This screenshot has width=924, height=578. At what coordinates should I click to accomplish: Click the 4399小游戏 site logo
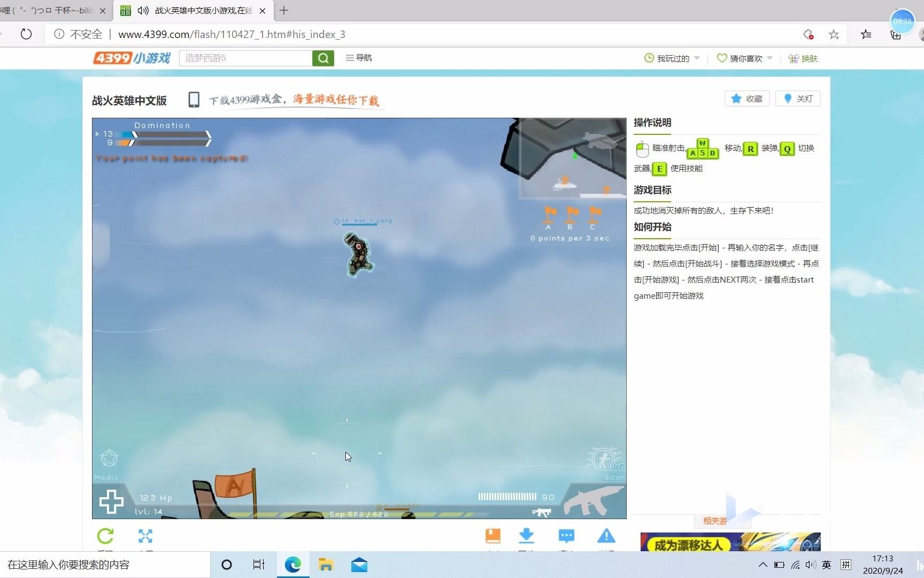[x=132, y=57]
